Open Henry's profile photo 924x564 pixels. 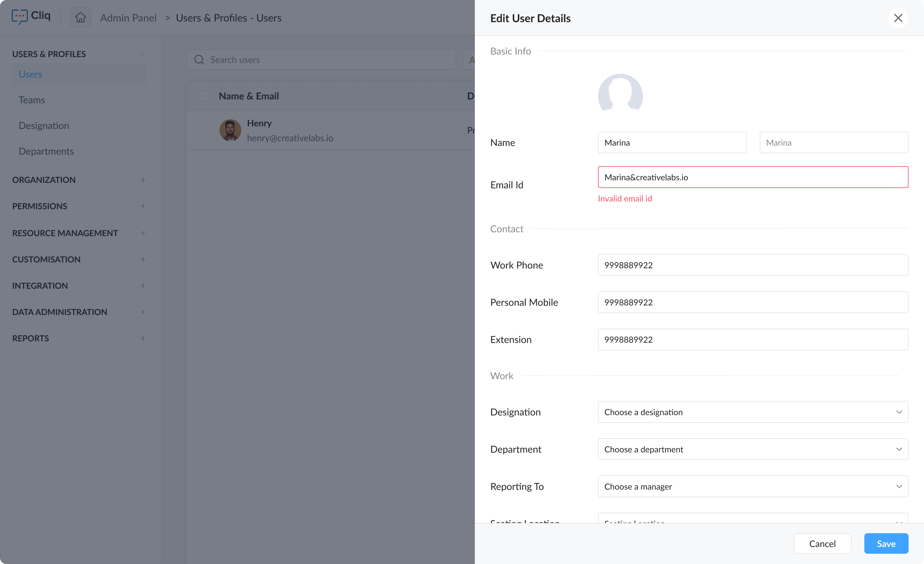230,130
